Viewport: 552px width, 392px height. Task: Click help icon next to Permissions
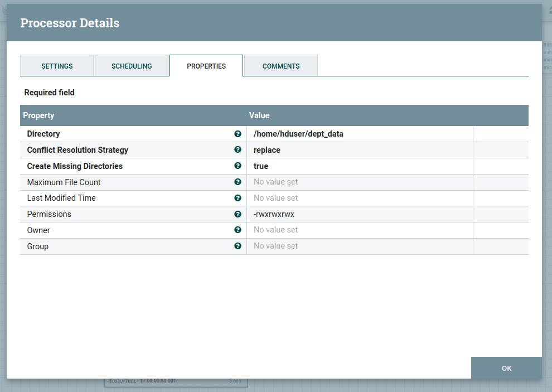238,214
